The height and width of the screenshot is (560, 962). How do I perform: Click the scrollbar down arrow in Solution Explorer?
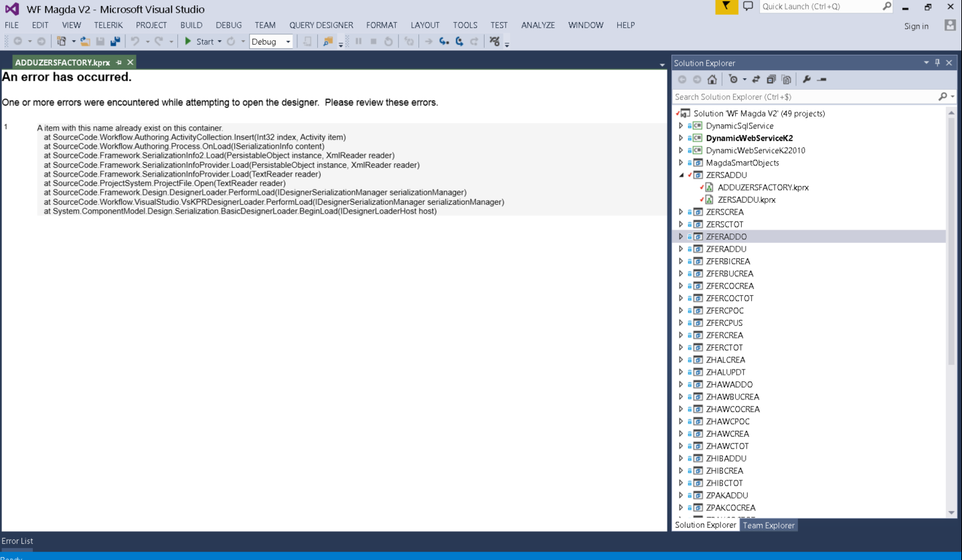(x=952, y=513)
